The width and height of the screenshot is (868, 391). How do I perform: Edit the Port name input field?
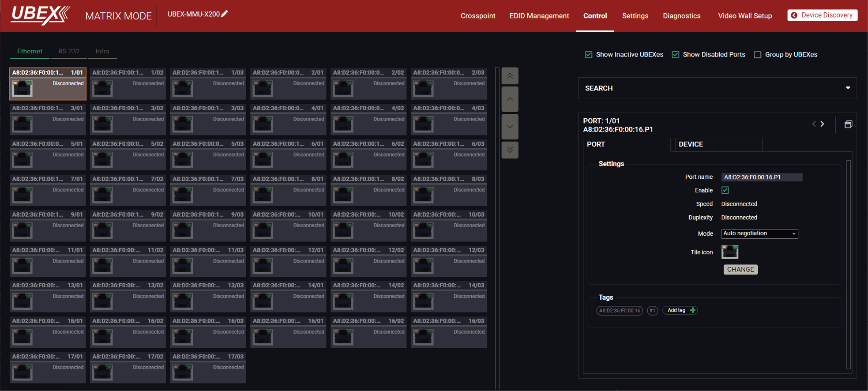pos(762,177)
